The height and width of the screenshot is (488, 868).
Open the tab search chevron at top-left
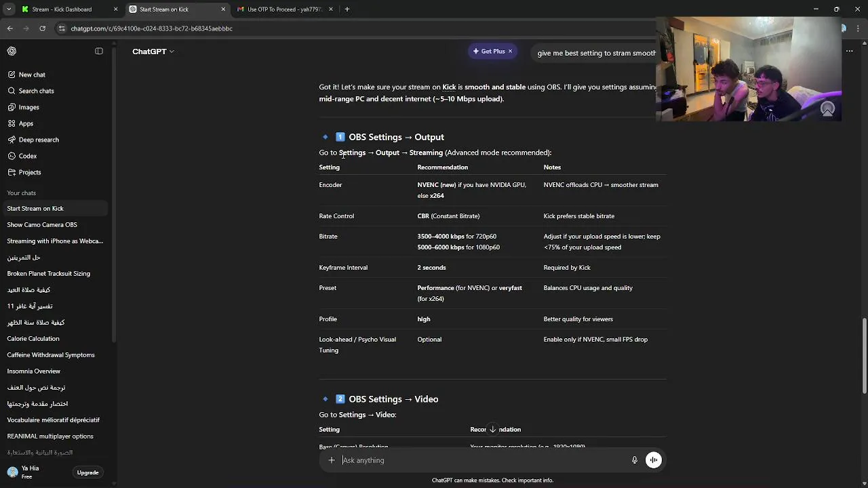9,9
